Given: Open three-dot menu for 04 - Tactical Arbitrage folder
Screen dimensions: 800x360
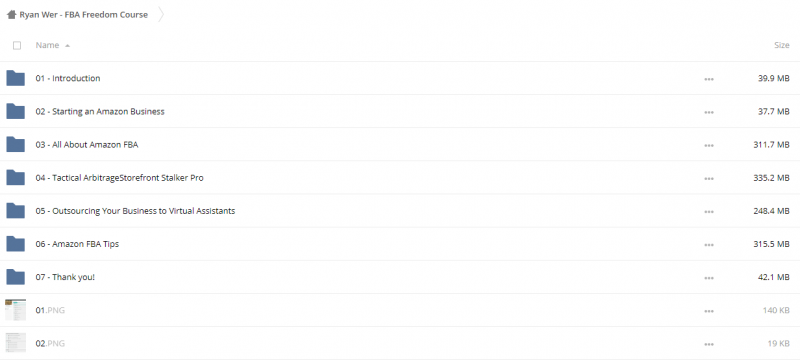Looking at the screenshot, I should [709, 178].
